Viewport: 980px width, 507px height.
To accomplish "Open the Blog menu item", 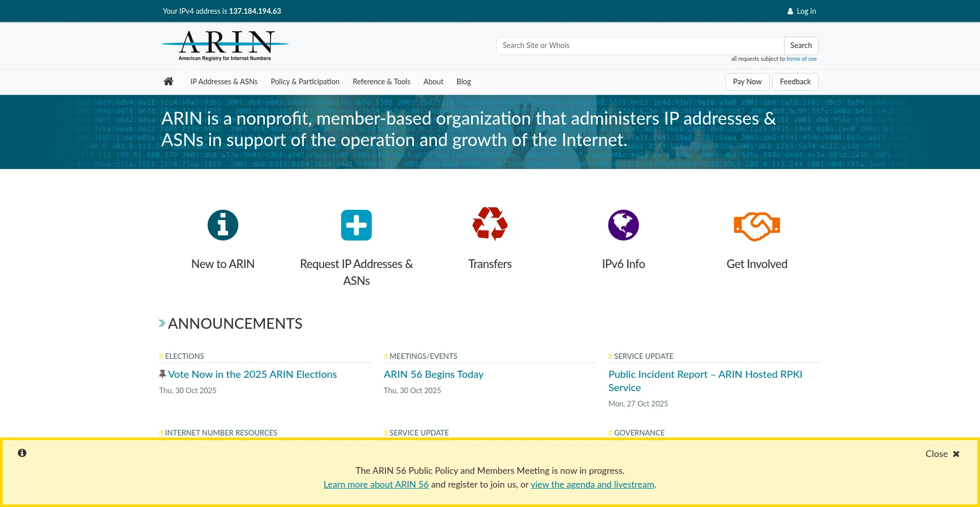I will [463, 82].
